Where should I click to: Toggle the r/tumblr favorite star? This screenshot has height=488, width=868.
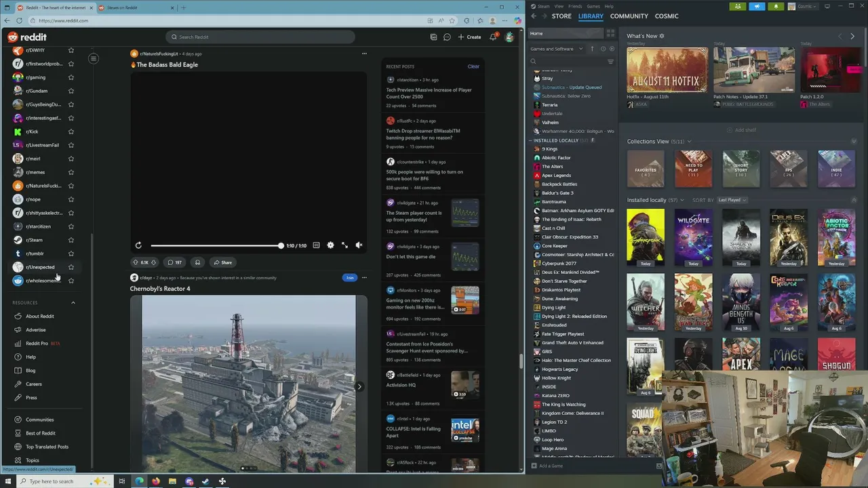(x=71, y=253)
